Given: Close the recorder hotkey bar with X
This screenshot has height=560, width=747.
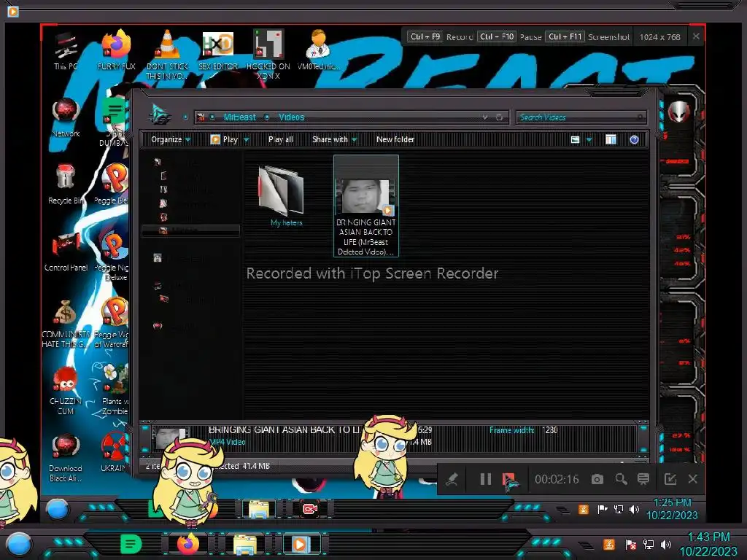Looking at the screenshot, I should [696, 36].
